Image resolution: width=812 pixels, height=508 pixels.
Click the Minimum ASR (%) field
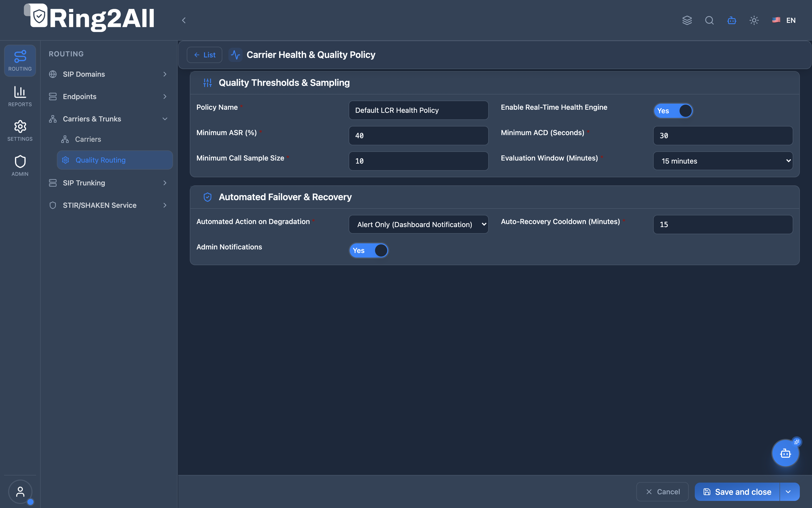pos(418,136)
